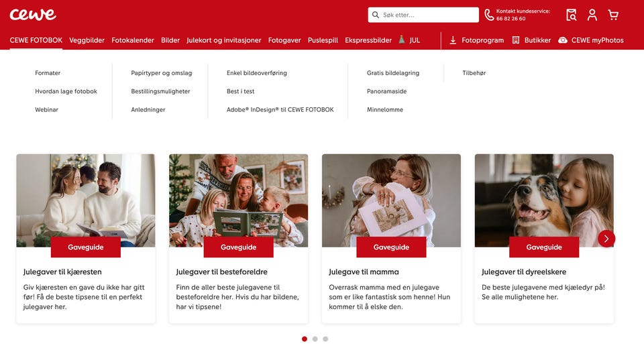Open 'Julegaver til besteforeldre' heading
644x356 pixels.
pyautogui.click(x=222, y=272)
